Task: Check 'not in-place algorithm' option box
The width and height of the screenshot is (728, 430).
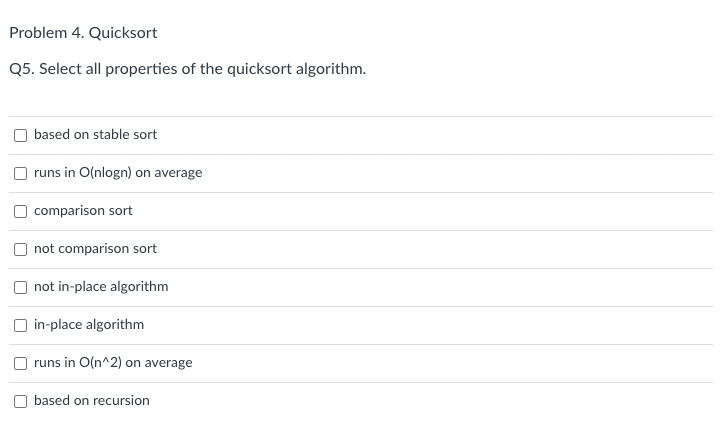Action: (20, 287)
